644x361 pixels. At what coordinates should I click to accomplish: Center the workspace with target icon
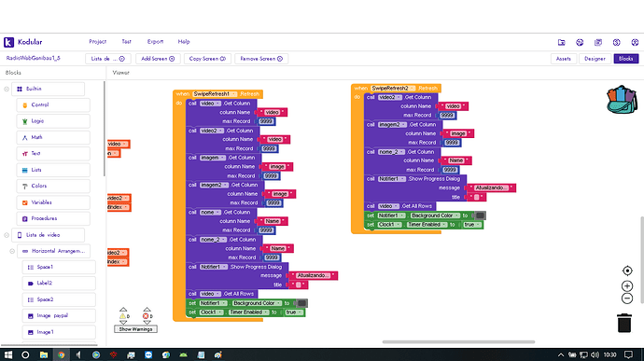point(627,271)
